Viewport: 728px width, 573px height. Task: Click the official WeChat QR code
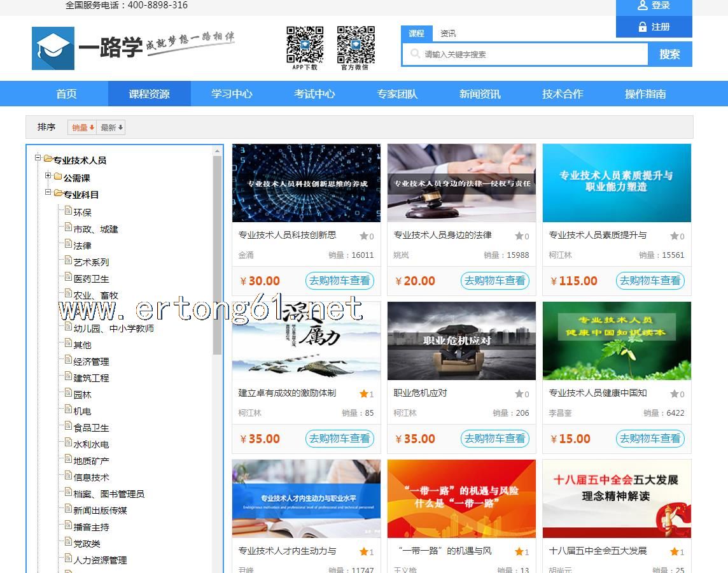click(x=355, y=44)
